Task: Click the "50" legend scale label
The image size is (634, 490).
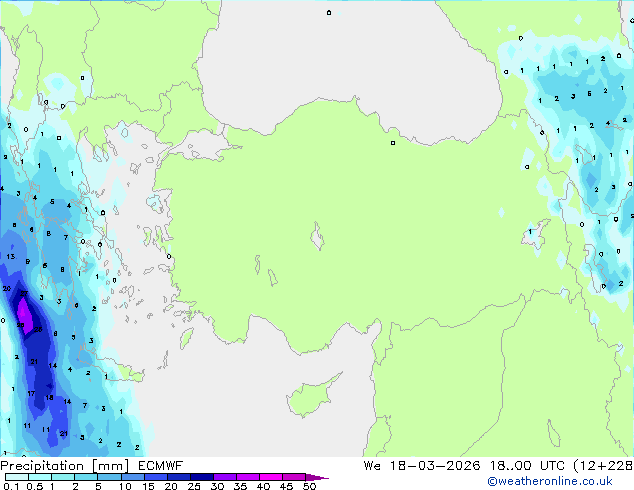Action: tap(309, 486)
